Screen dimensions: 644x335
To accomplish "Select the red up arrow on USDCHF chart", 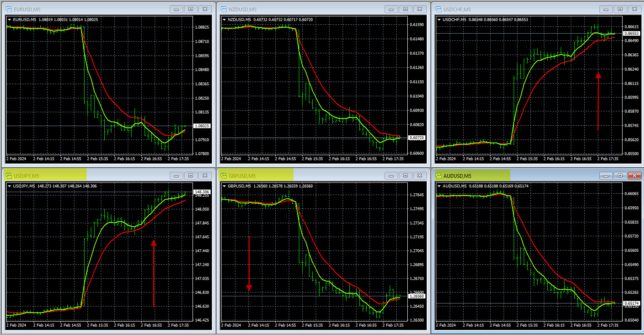I will (x=598, y=101).
